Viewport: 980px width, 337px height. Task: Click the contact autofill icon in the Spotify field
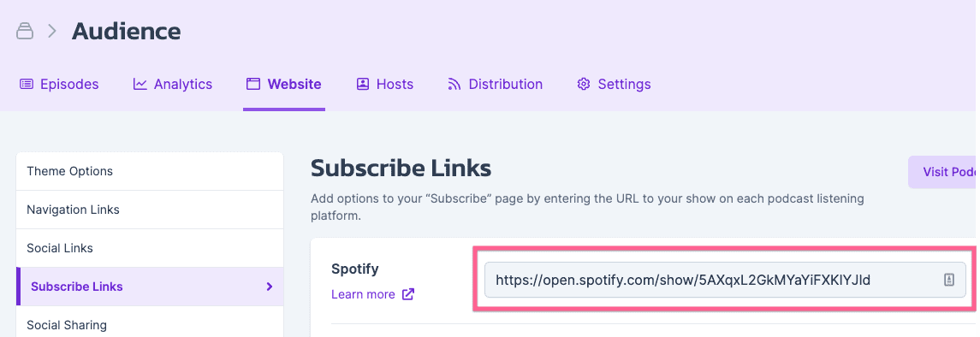(x=948, y=281)
